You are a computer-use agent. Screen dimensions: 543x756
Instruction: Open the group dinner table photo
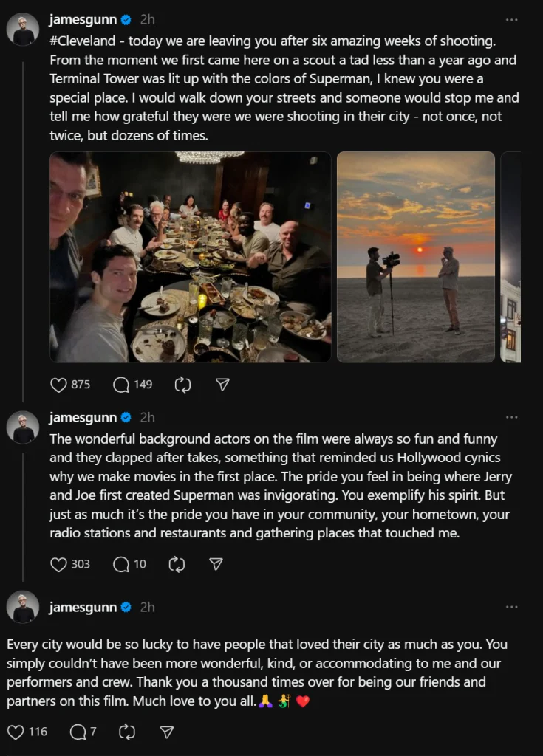[x=191, y=257]
